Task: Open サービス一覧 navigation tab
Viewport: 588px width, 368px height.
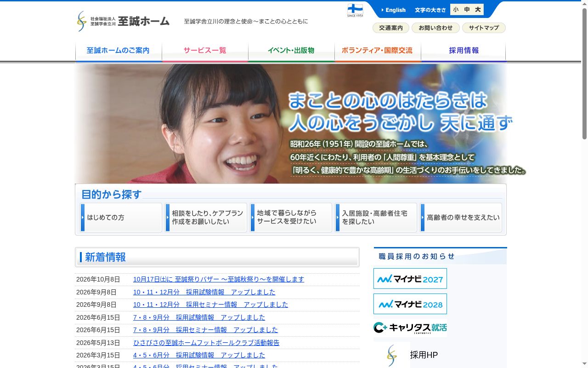Action: point(205,51)
